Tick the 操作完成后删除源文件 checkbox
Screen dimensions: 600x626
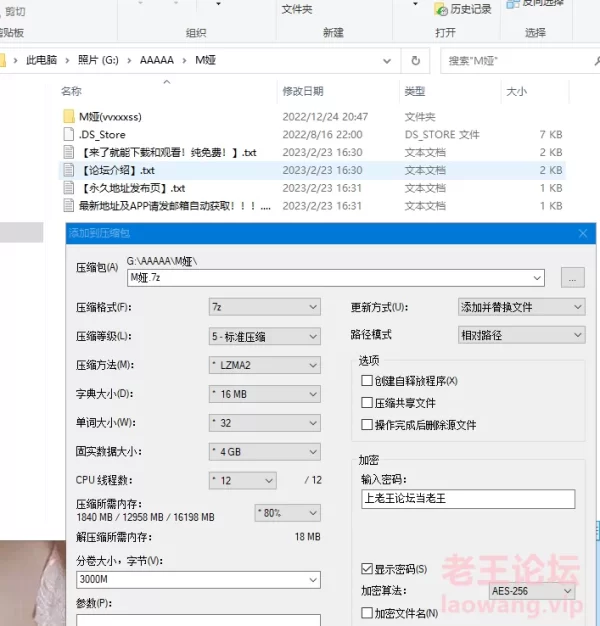pos(367,425)
